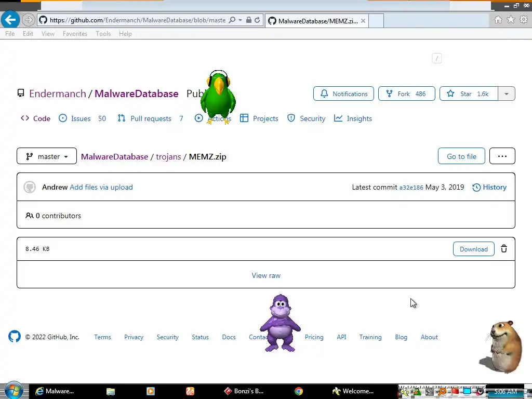The image size is (532, 399).
Task: Open the Docs footer link
Action: click(x=229, y=337)
